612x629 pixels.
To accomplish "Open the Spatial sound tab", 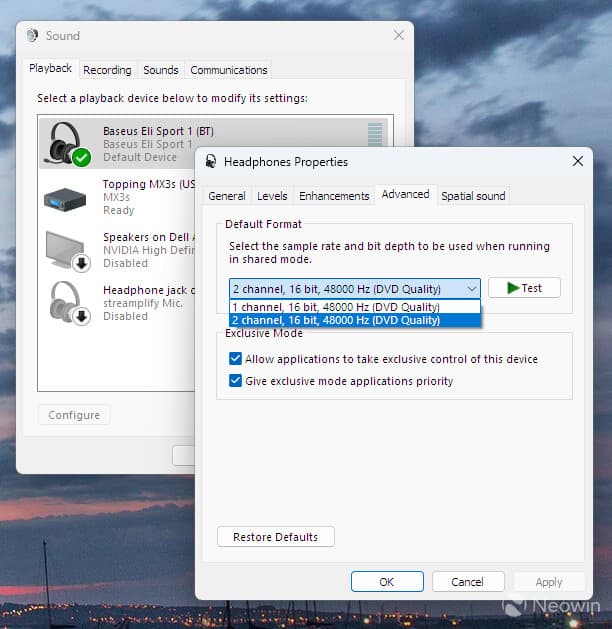I will click(x=473, y=196).
